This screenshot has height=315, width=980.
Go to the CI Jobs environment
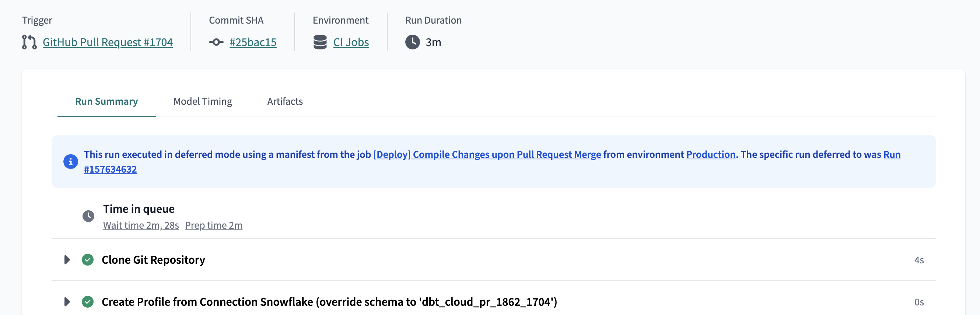[351, 42]
